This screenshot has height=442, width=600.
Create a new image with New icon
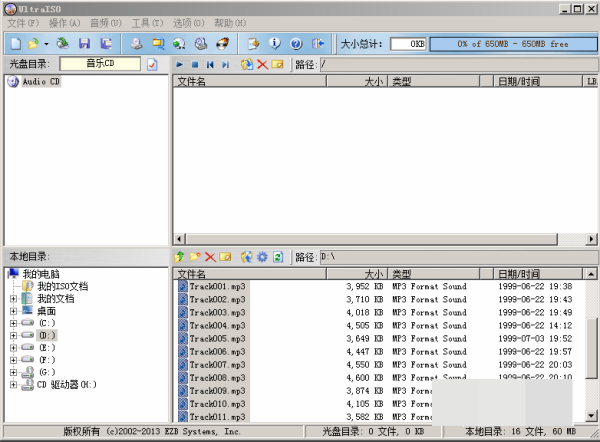16,44
